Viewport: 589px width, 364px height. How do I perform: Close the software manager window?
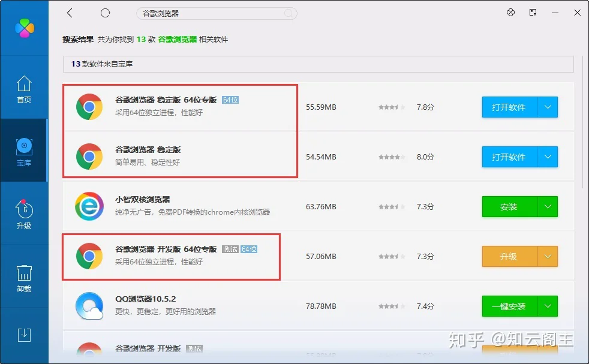coord(578,13)
